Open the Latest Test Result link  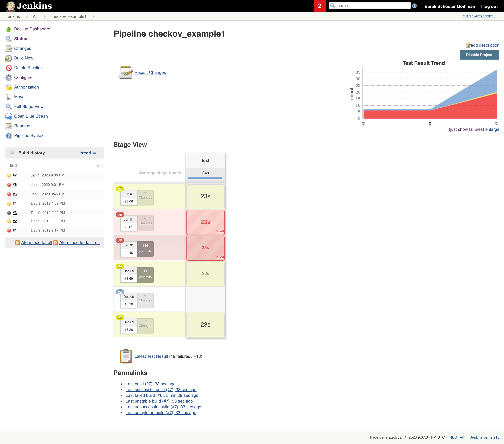click(151, 357)
